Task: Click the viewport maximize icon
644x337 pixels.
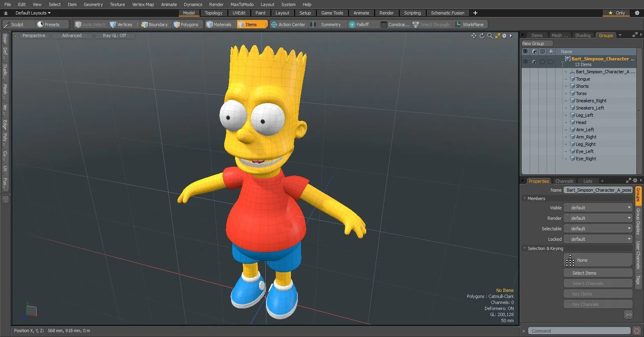Action: [497, 36]
